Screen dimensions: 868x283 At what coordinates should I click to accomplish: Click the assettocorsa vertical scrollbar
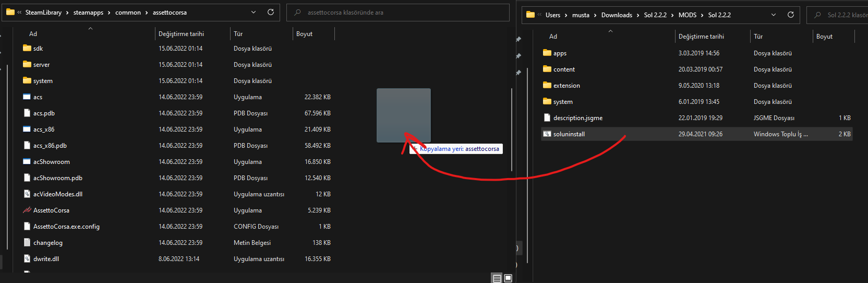coord(512,129)
